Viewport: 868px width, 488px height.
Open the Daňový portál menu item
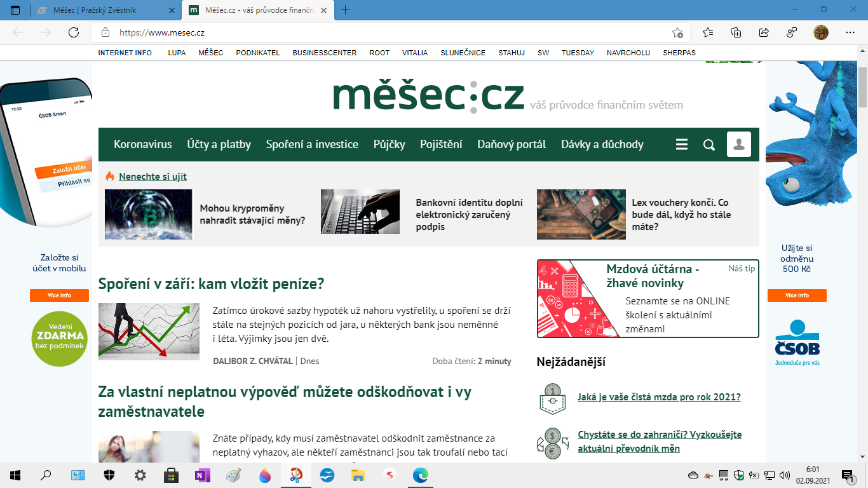tap(511, 144)
